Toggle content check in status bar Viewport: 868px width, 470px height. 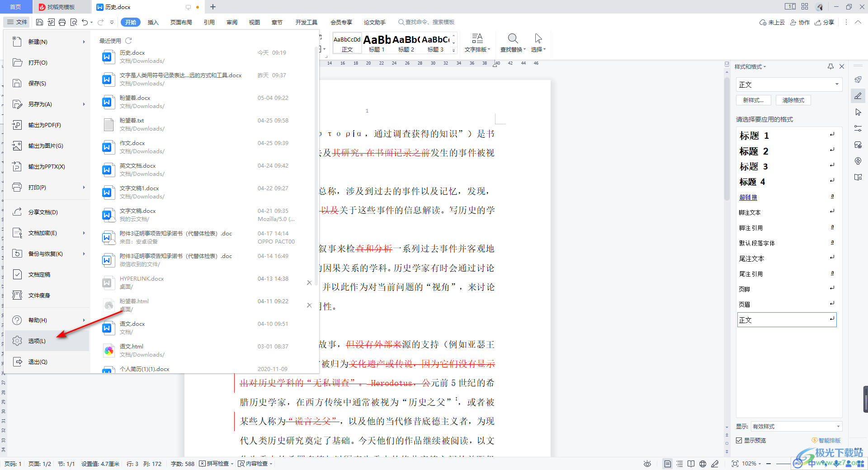point(255,464)
